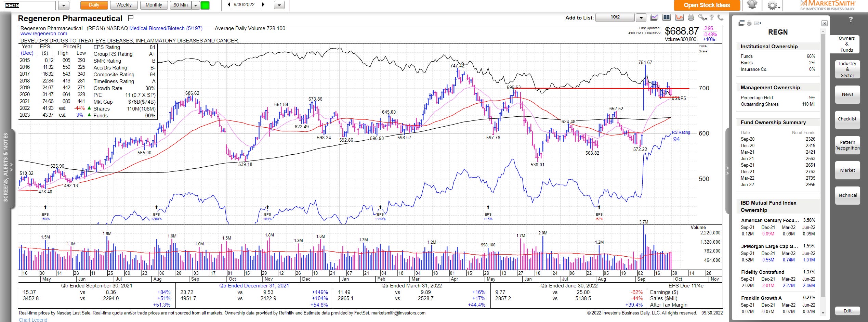Print the chart using main toolbar printer icon
Image resolution: width=868 pixels, height=322 pixels.
pyautogui.click(x=691, y=17)
